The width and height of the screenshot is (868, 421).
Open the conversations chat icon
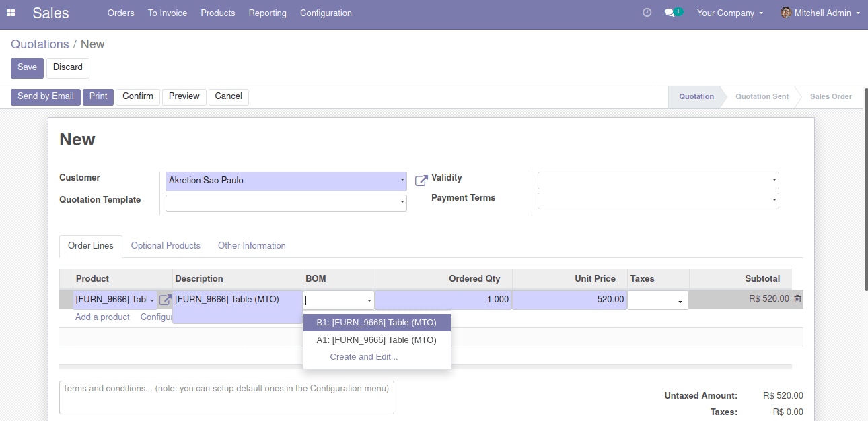coord(670,13)
